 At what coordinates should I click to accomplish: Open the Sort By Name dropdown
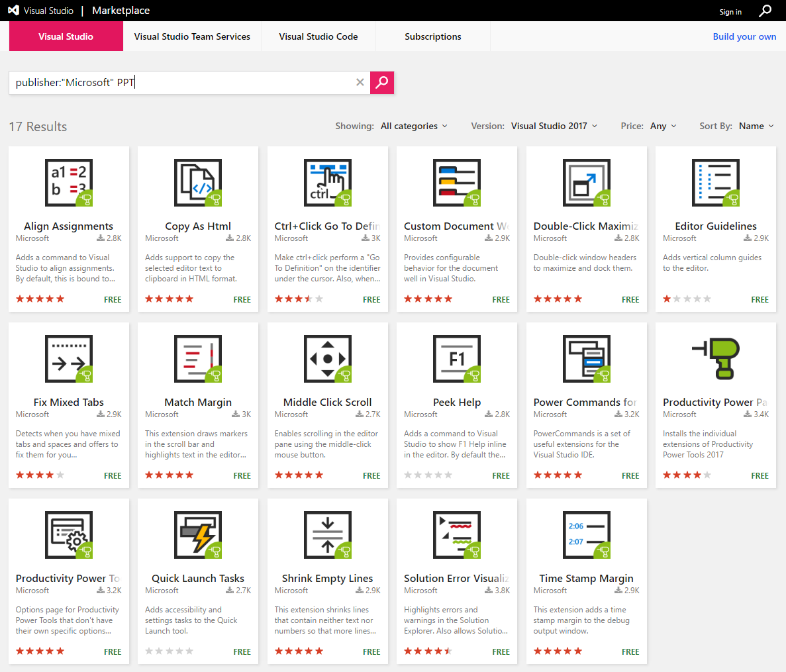[756, 126]
